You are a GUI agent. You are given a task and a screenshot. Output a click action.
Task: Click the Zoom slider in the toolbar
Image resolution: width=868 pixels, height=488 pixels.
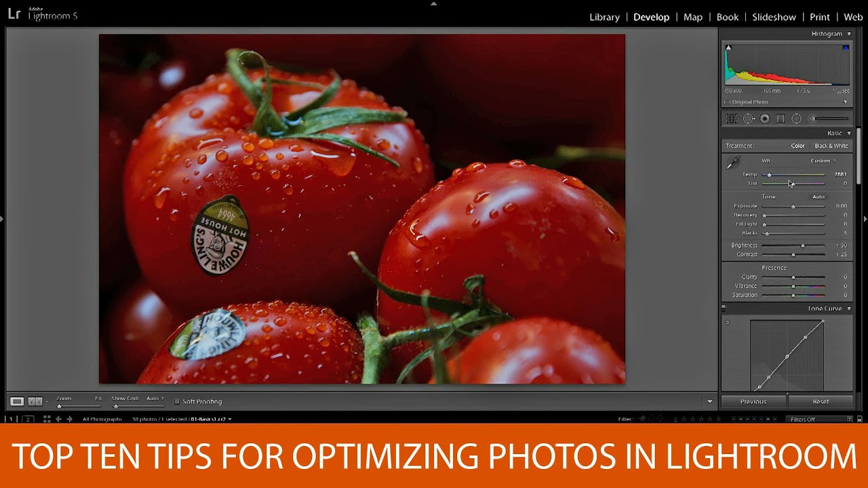pos(79,406)
